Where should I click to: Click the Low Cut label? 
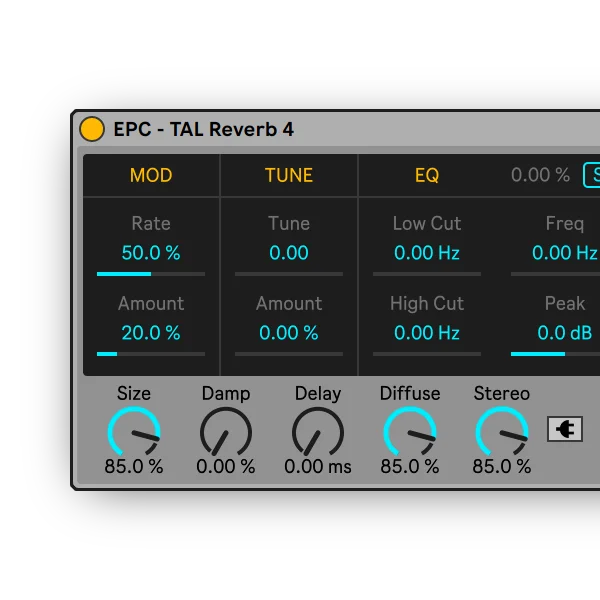click(427, 223)
